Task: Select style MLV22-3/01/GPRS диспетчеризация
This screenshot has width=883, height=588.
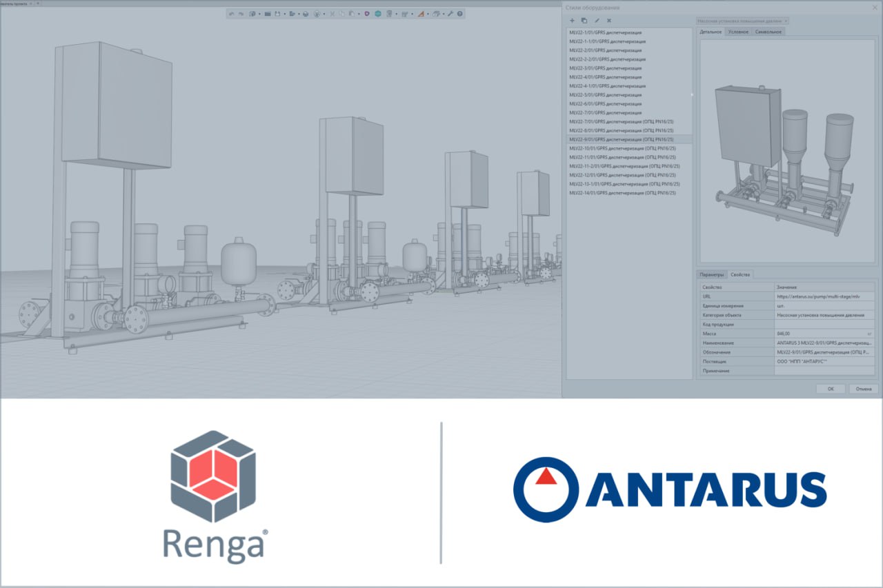Action: pyautogui.click(x=629, y=68)
